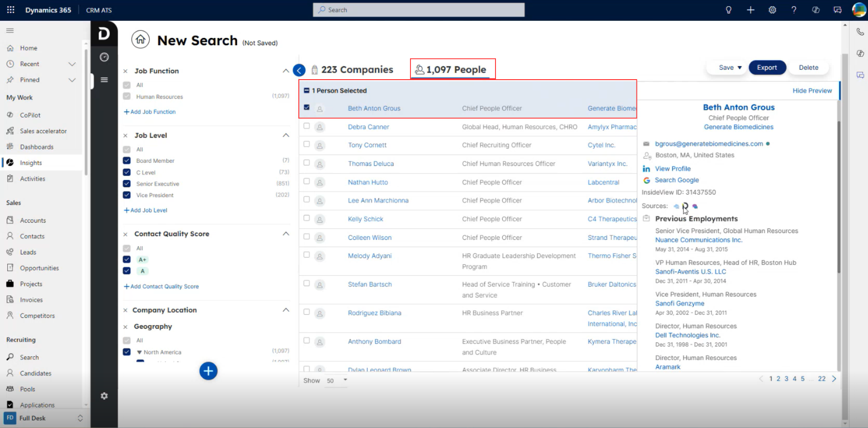Viewport: 868px width, 428px height.
Task: Expand the Recent navigation group
Action: (71, 64)
